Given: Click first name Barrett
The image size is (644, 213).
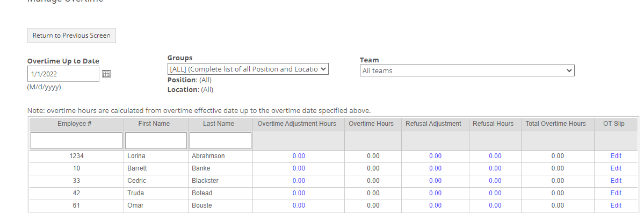Looking at the screenshot, I should [137, 168].
